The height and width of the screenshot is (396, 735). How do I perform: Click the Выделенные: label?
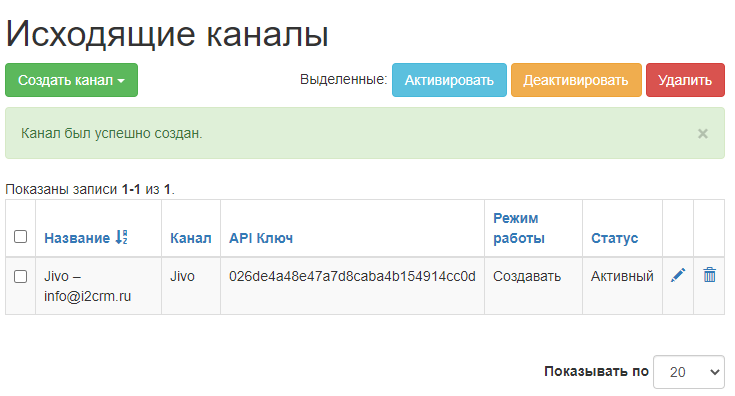(344, 79)
